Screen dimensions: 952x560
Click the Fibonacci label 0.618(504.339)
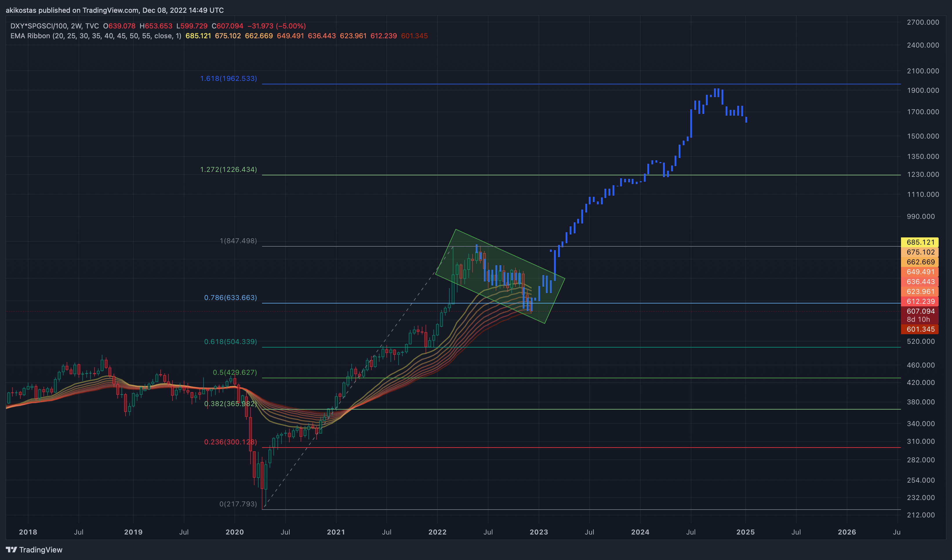pos(230,342)
